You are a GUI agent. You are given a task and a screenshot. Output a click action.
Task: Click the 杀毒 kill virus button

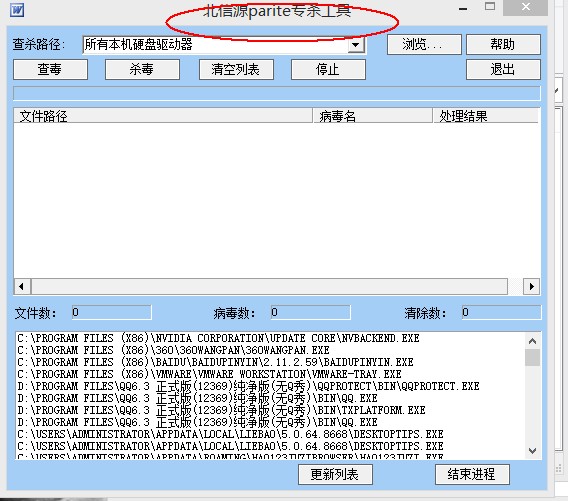[142, 69]
